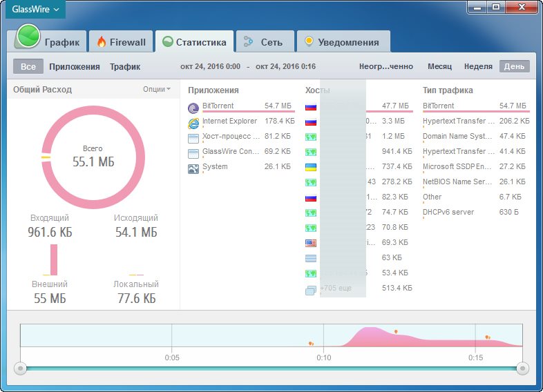
Task: Switch to the График tab
Action: tap(50, 41)
